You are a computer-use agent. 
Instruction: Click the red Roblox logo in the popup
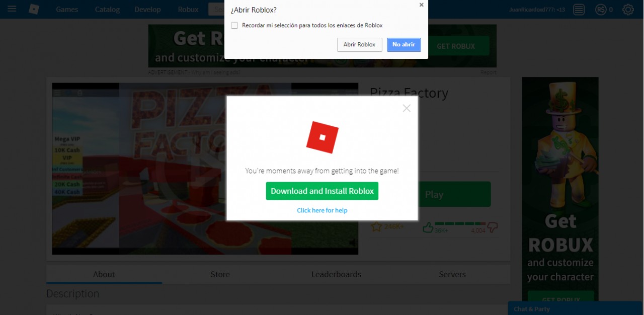[323, 136]
